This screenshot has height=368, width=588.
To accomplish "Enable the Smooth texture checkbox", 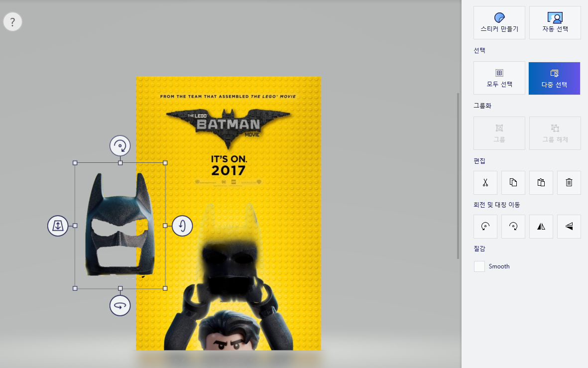I will tap(479, 266).
